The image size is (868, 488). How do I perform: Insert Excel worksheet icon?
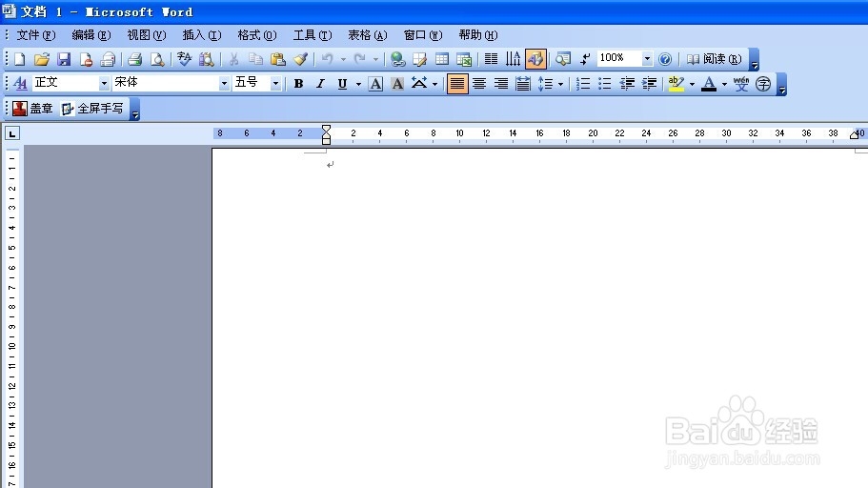[464, 59]
